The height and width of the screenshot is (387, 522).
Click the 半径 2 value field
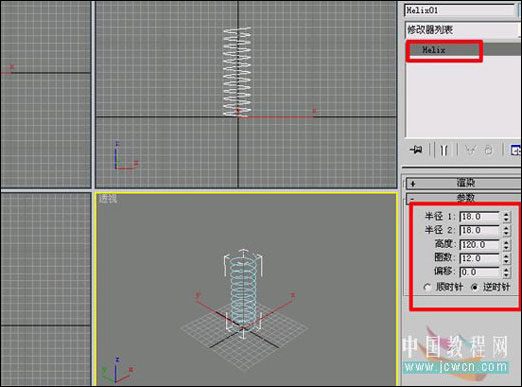[x=479, y=230]
